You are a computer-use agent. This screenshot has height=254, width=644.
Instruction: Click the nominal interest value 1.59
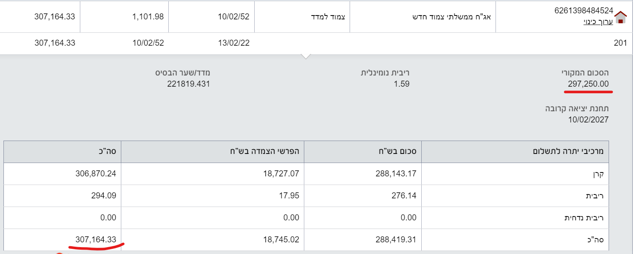tap(402, 84)
